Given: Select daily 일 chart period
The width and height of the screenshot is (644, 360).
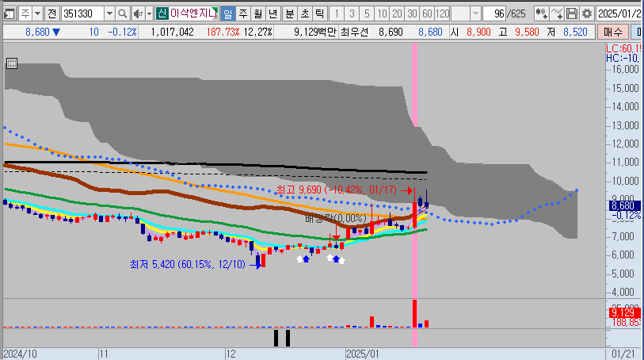Looking at the screenshot, I should (x=227, y=13).
